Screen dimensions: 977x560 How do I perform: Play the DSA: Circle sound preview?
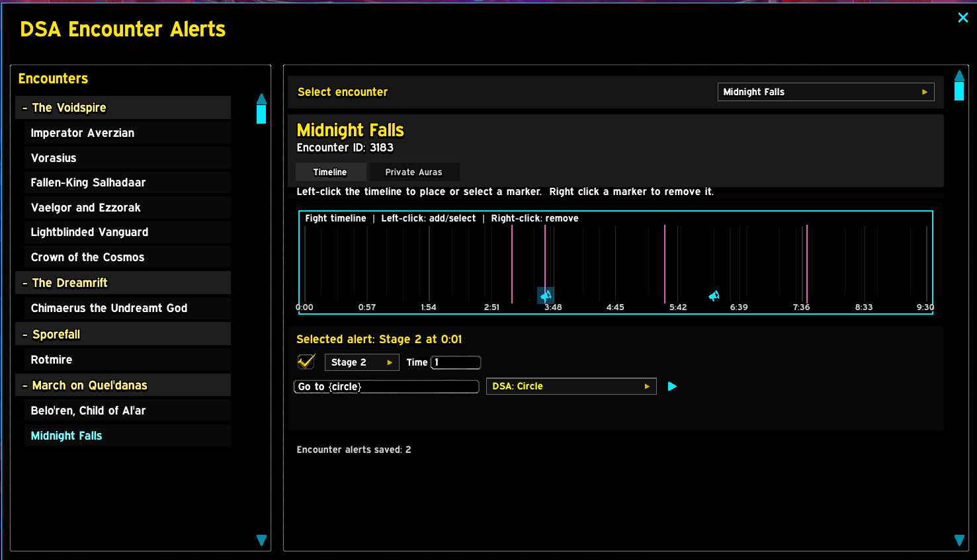click(672, 386)
